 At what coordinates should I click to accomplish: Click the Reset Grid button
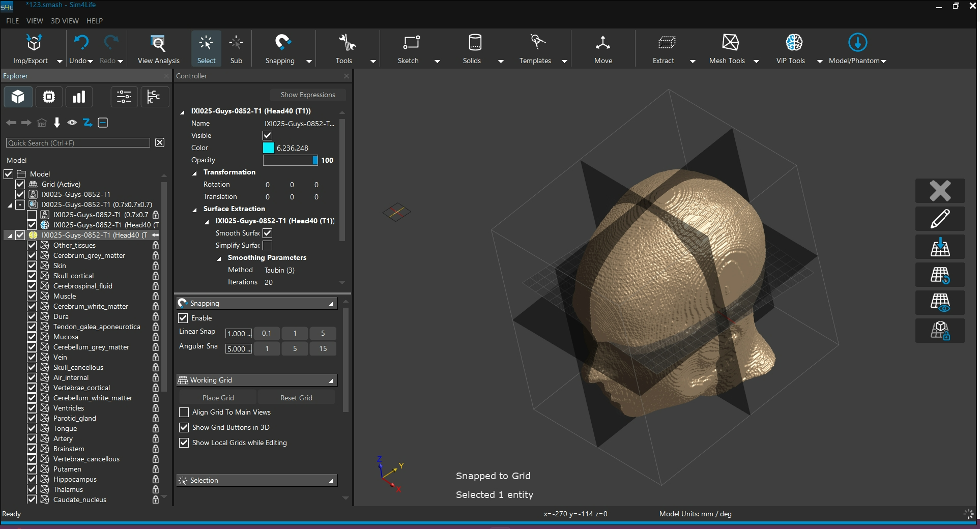click(x=296, y=398)
